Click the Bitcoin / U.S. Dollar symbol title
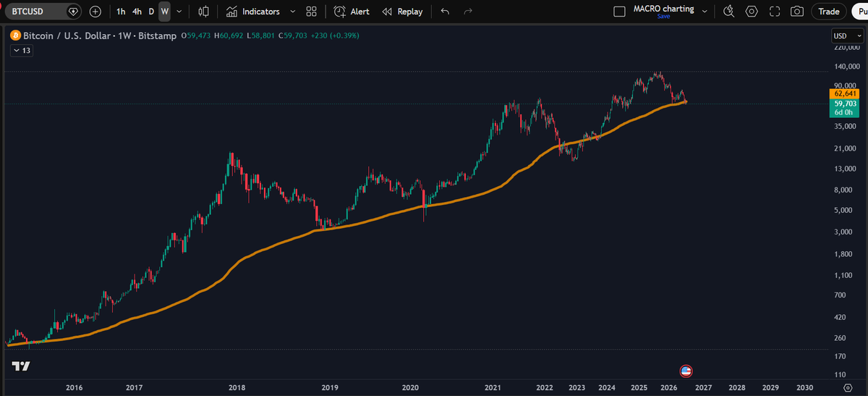Viewport: 868px width, 396px height. tap(101, 35)
